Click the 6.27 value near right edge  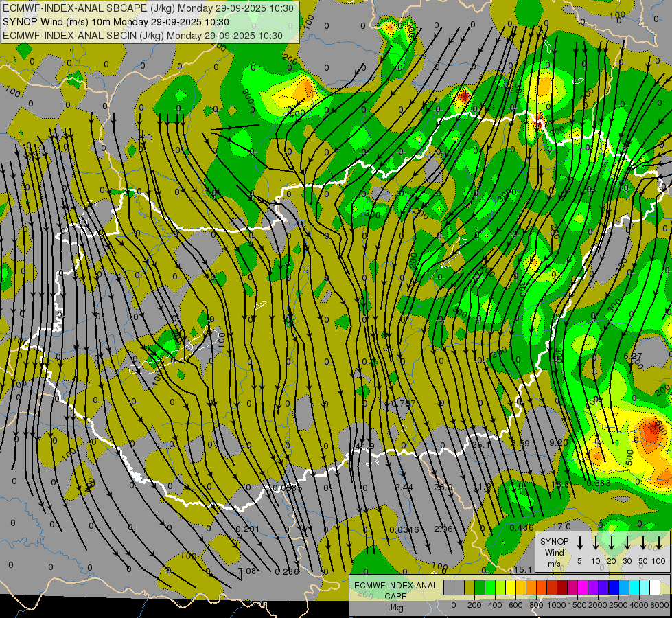633,356
